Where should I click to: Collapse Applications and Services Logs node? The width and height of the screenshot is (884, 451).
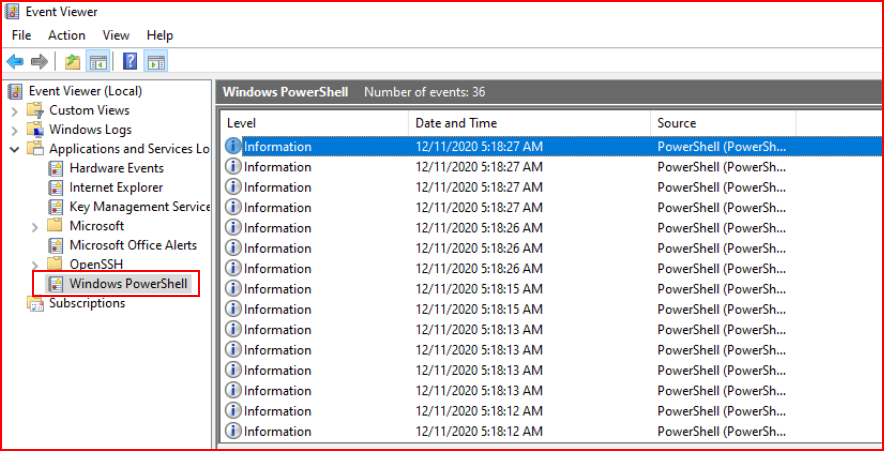(x=15, y=149)
